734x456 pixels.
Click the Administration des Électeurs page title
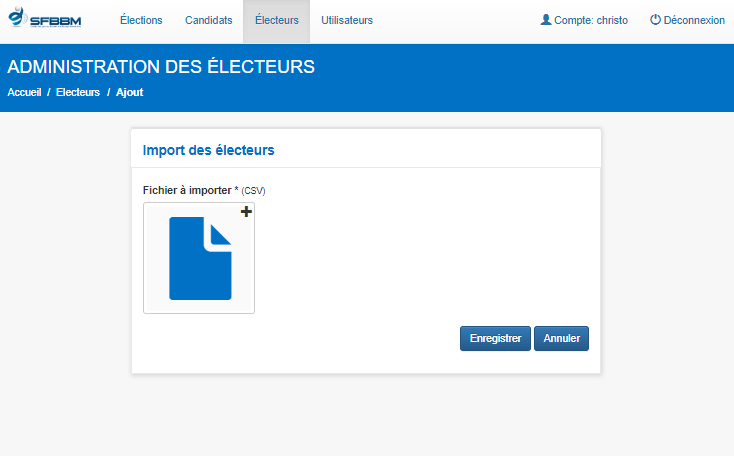(161, 67)
